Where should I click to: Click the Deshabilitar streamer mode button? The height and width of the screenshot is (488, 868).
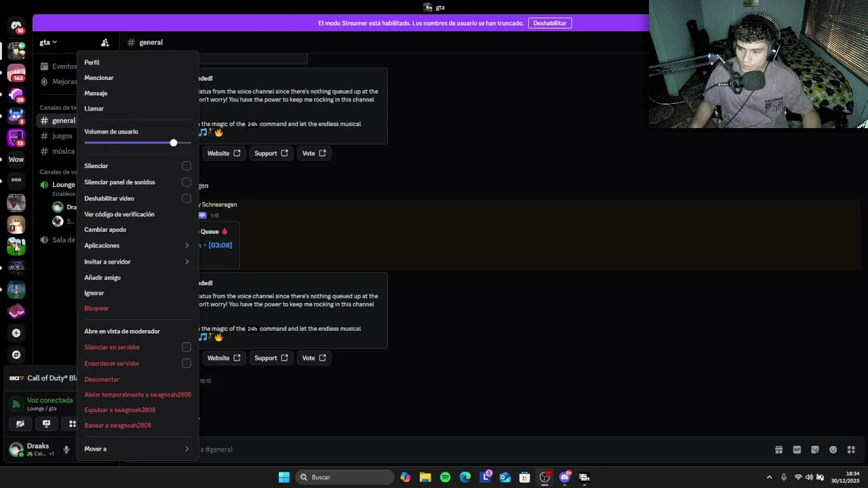coord(549,23)
